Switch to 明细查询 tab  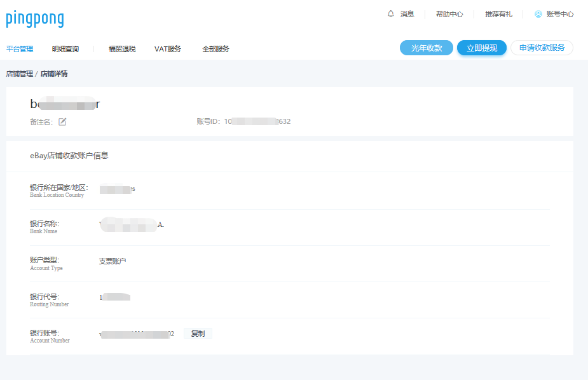point(65,49)
